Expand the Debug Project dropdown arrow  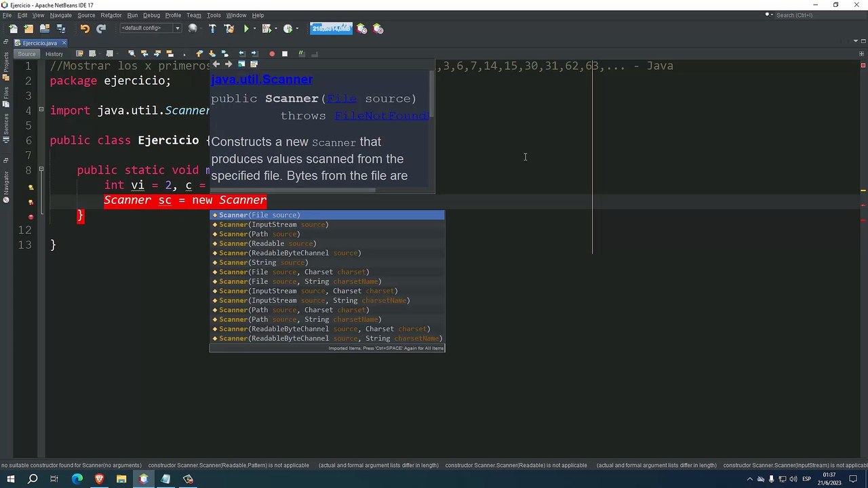click(276, 28)
